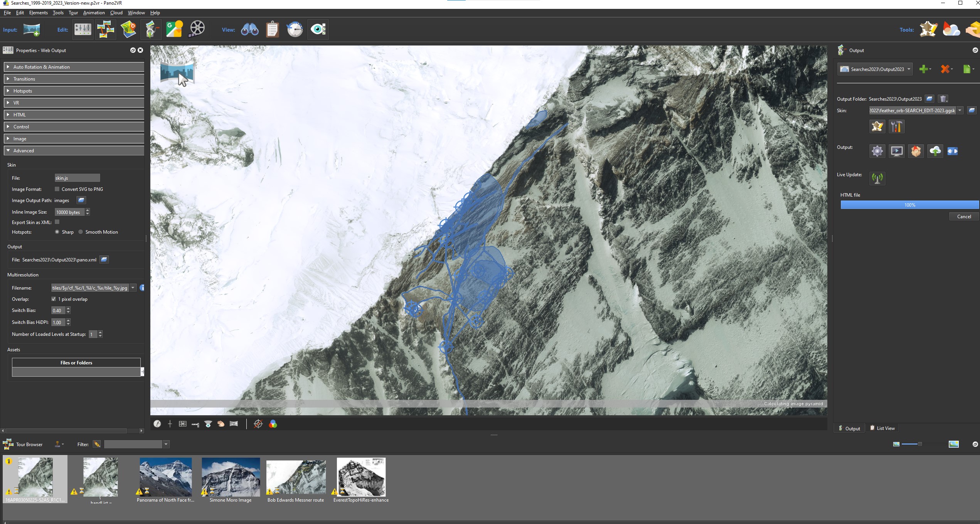Open the Overview eye checklist icon
The height and width of the screenshot is (524, 980).
pos(318,29)
